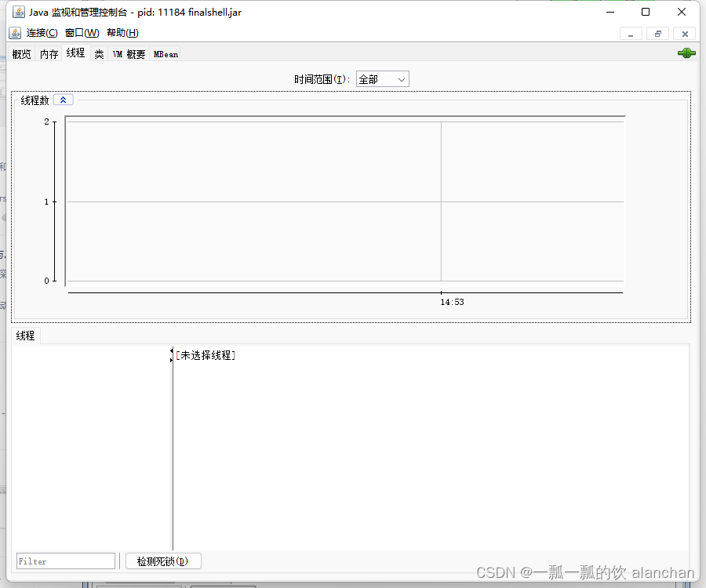Collapse the 线程数 chart panel
The image size is (706, 588).
[x=63, y=100]
